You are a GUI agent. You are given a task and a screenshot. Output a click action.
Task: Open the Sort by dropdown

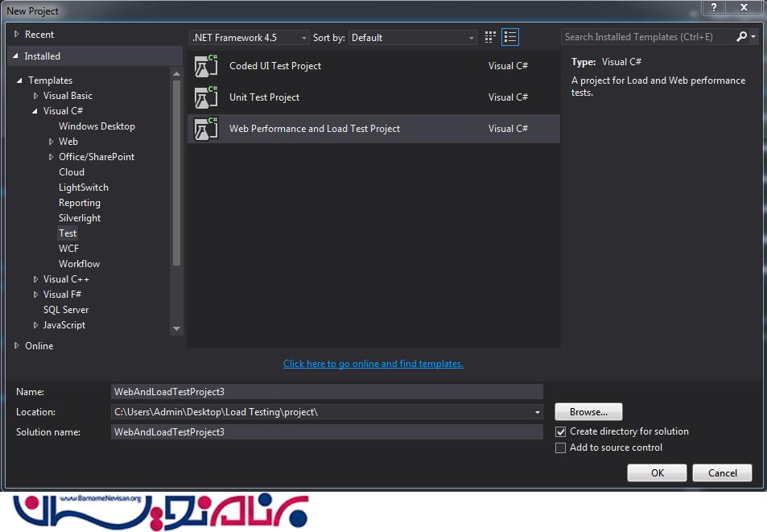(413, 38)
